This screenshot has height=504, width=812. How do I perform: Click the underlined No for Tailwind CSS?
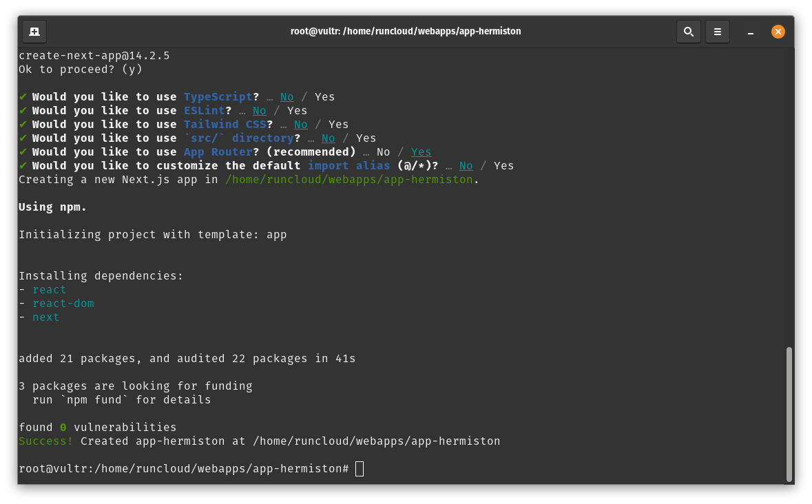coord(301,125)
